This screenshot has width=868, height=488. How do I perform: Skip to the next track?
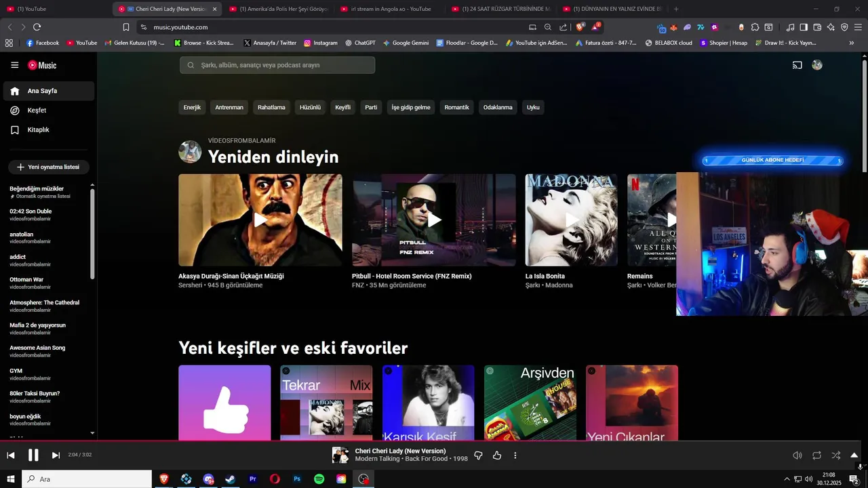(x=56, y=455)
